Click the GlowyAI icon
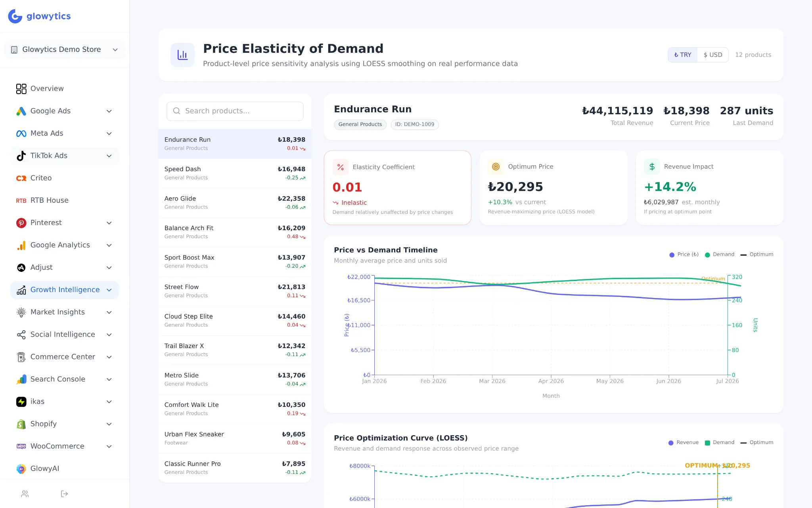 pyautogui.click(x=21, y=469)
